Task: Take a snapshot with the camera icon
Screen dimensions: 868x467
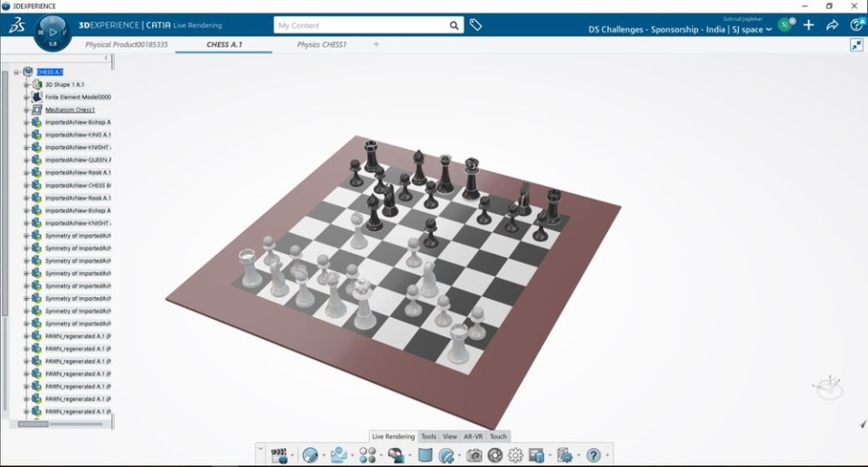Action: pyautogui.click(x=474, y=455)
